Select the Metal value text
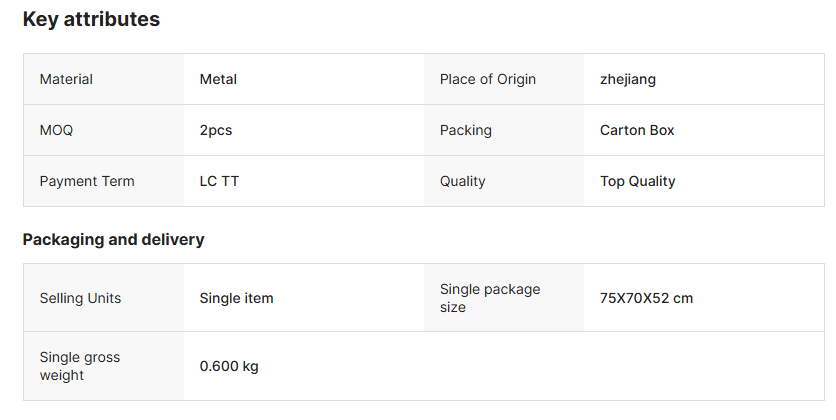This screenshot has height=420, width=836. pos(218,79)
